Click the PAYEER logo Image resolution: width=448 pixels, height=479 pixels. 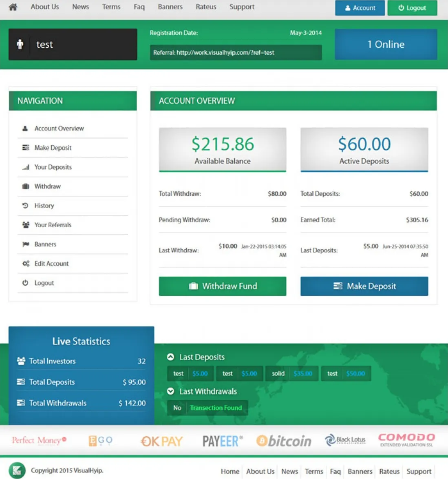[x=223, y=441]
